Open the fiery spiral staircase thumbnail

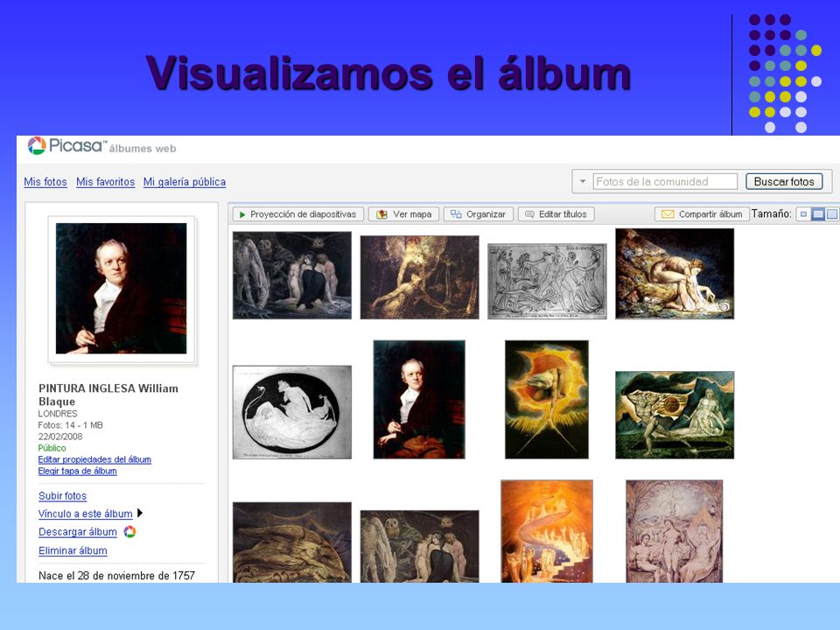pos(546,531)
